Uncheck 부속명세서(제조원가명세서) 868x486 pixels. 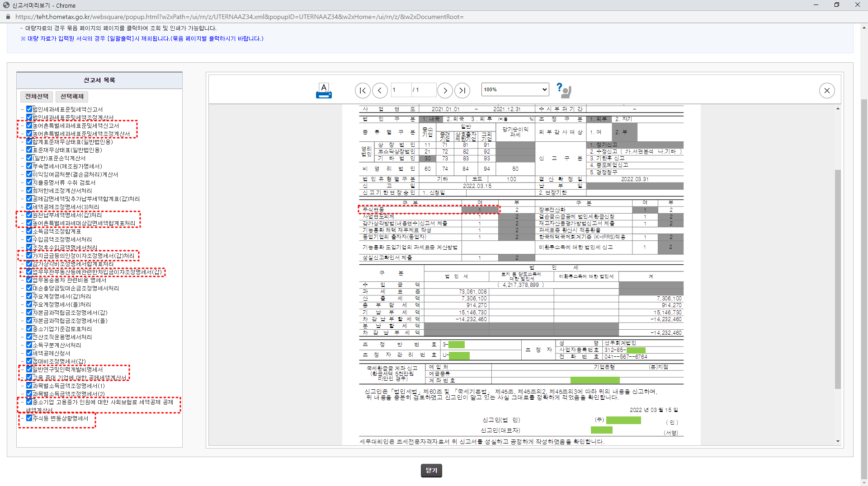(x=29, y=166)
